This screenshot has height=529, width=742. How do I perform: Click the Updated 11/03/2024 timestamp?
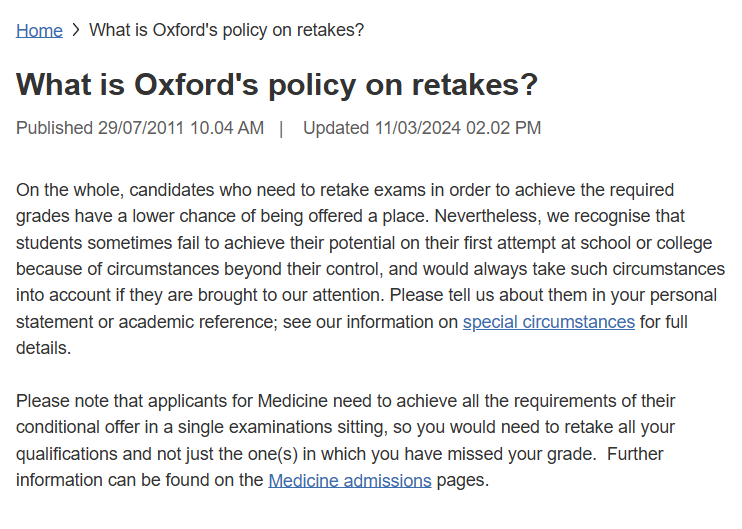422,128
